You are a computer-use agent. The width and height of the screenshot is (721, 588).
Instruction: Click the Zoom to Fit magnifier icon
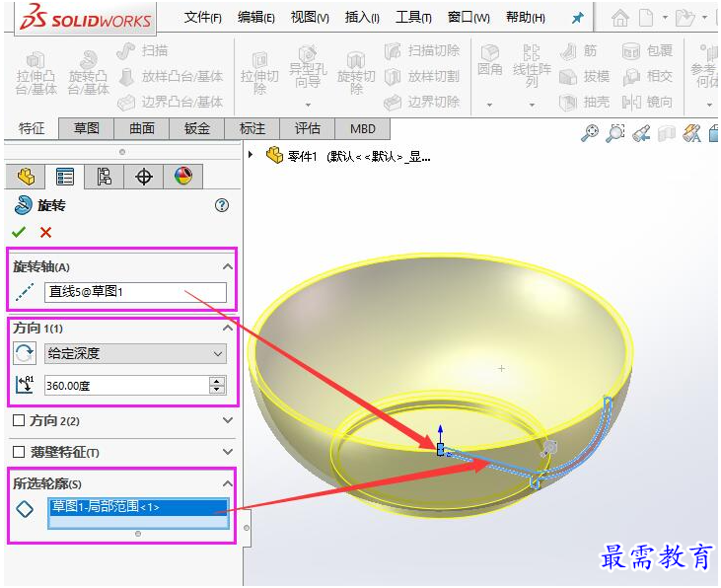click(x=590, y=133)
